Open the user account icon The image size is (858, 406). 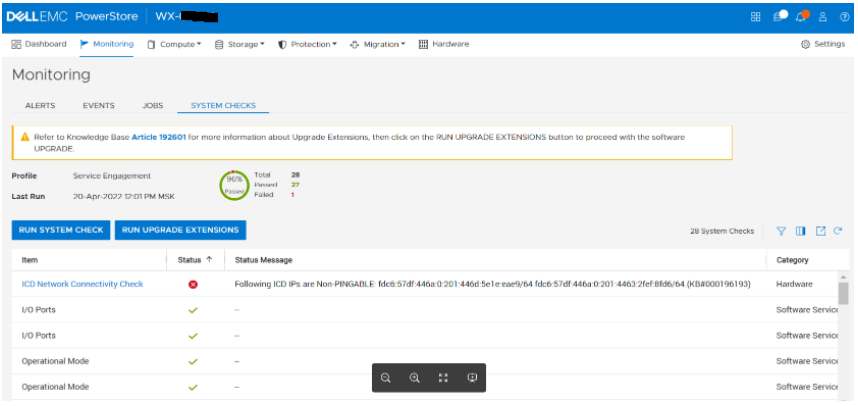click(822, 16)
